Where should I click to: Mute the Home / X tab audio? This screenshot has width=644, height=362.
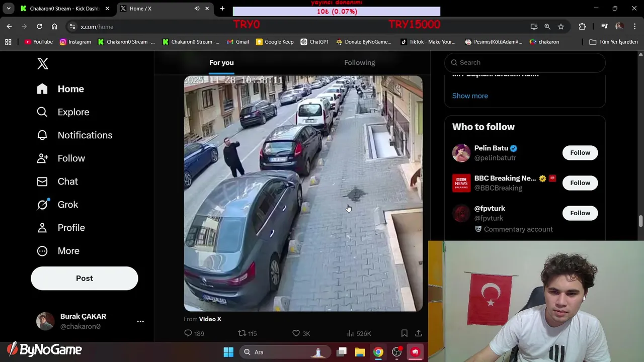[197, 9]
